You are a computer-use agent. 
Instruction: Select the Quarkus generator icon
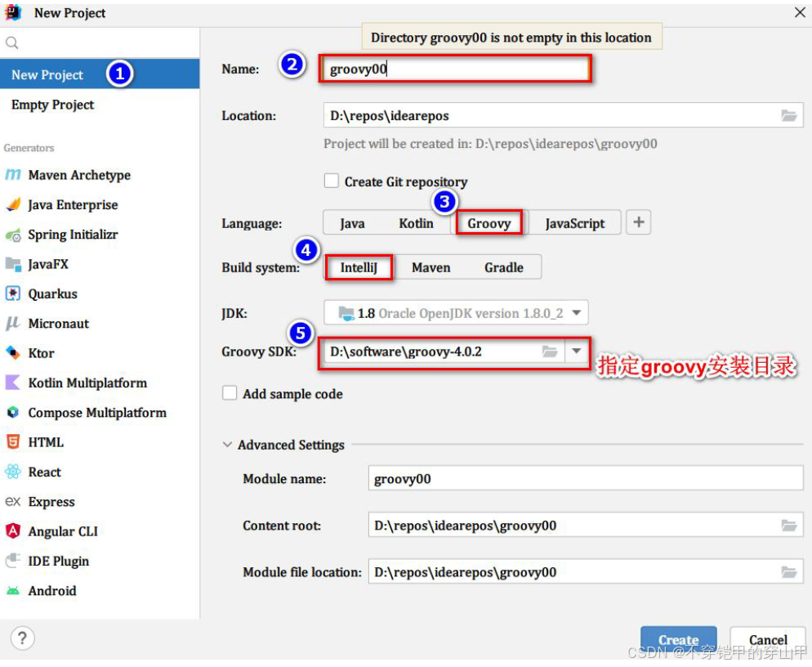click(13, 293)
